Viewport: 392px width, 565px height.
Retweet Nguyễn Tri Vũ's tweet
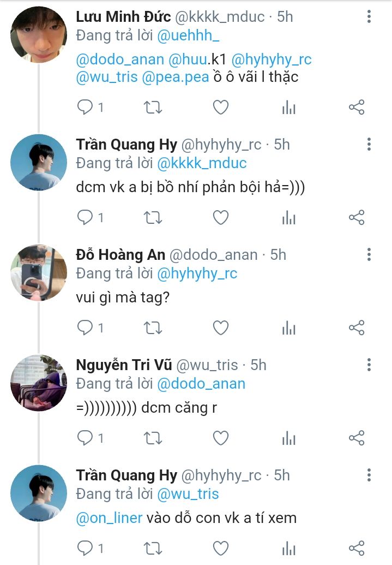153,438
